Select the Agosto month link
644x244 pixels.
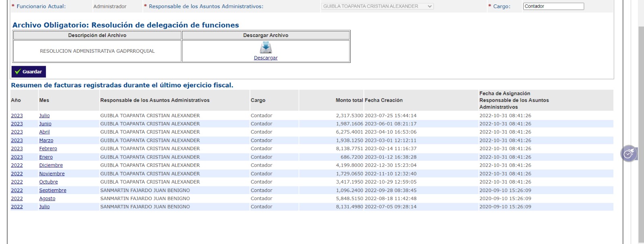(x=47, y=199)
